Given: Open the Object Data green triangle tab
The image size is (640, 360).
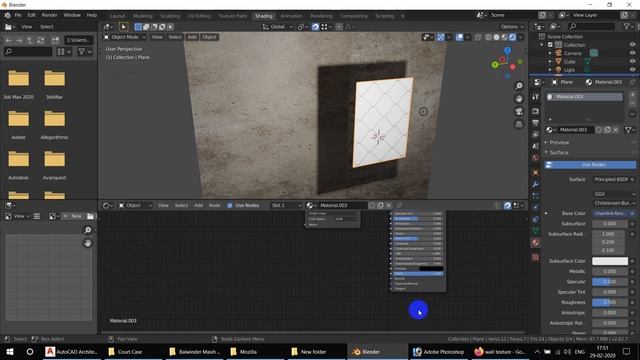Looking at the screenshot, I should click(x=536, y=231).
